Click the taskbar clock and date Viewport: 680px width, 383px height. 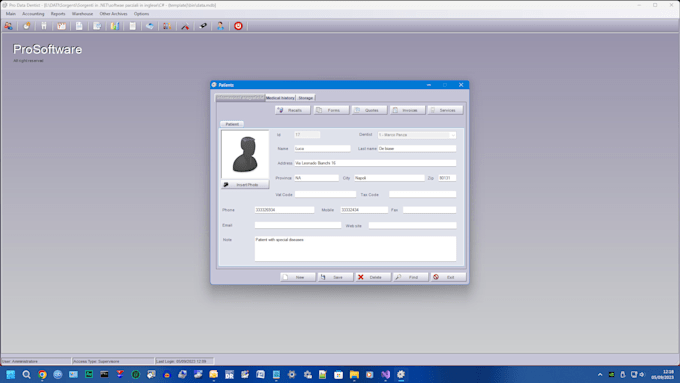click(x=662, y=375)
